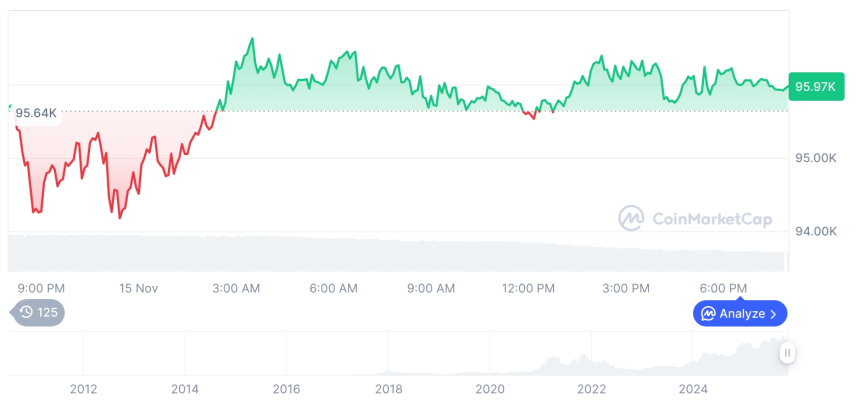Click the CoinMarketCap watermark logo icon
This screenshot has width=860, height=401.
631,218
